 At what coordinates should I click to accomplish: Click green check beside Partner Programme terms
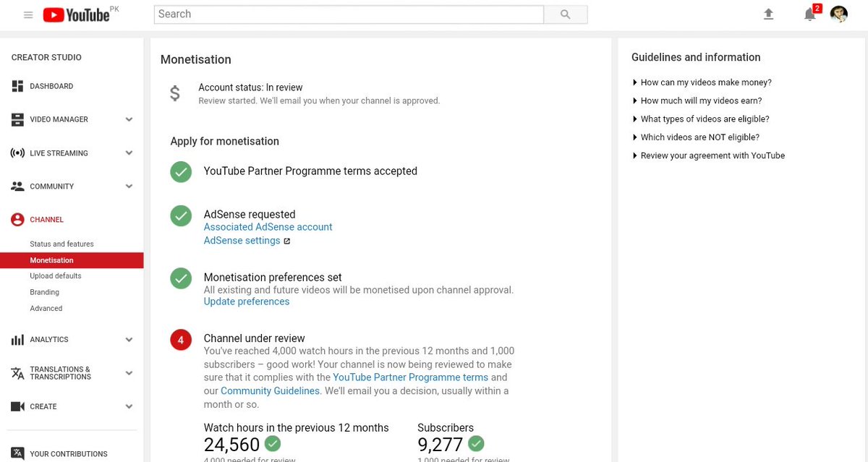pyautogui.click(x=181, y=172)
